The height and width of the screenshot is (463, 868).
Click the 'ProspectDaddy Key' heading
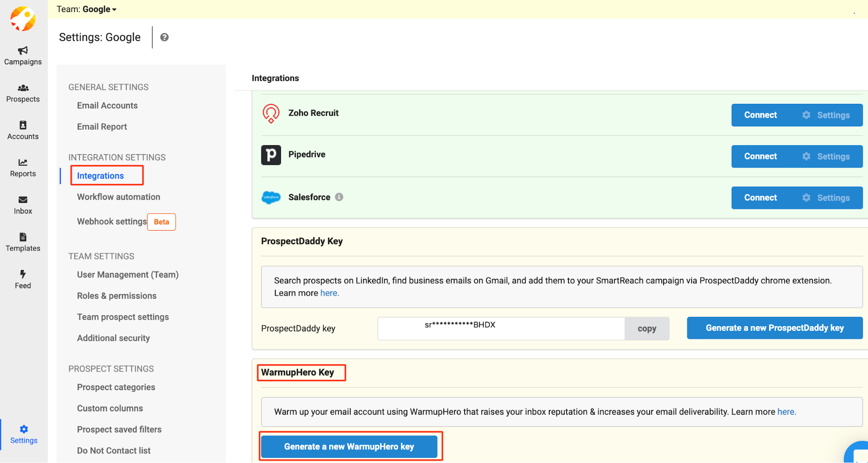click(x=302, y=241)
